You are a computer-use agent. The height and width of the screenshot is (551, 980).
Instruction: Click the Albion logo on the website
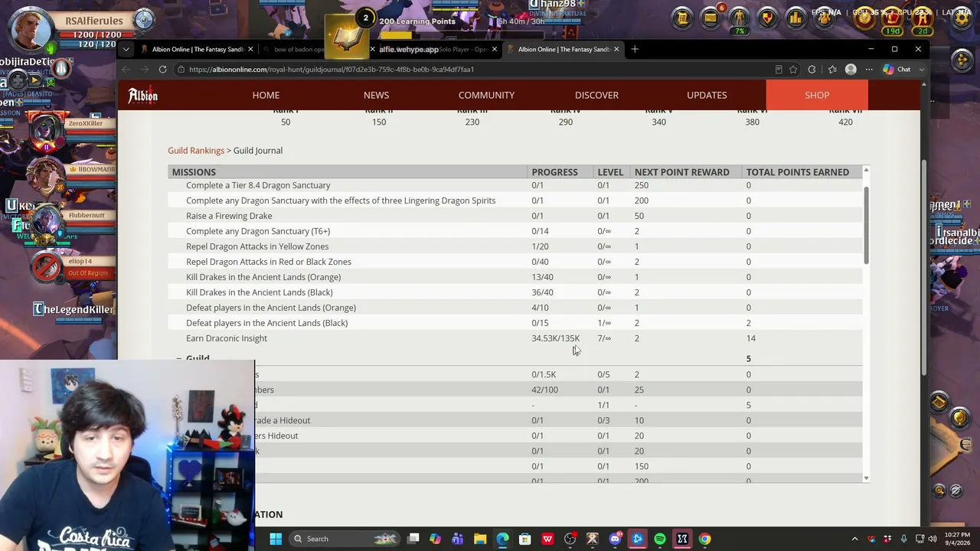pyautogui.click(x=142, y=95)
